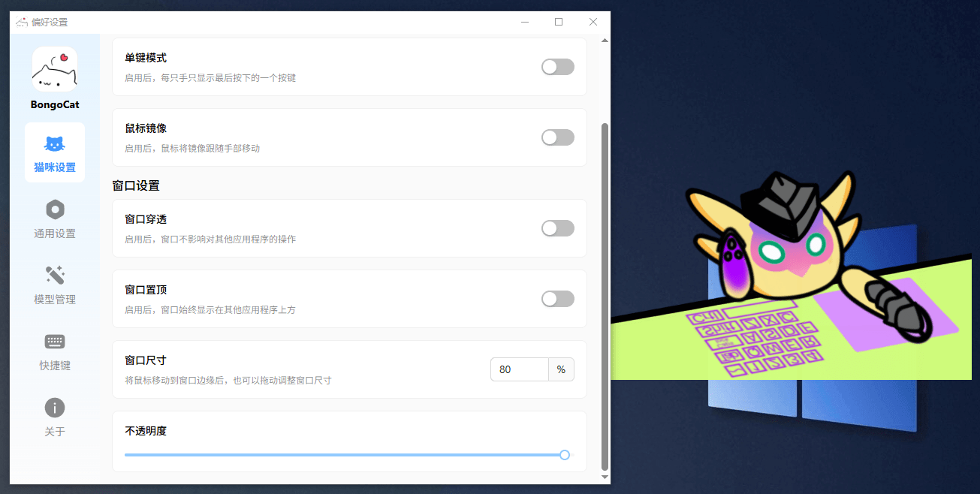The height and width of the screenshot is (494, 980).
Task: Open model management wand icon (模型管理)
Action: (x=55, y=276)
